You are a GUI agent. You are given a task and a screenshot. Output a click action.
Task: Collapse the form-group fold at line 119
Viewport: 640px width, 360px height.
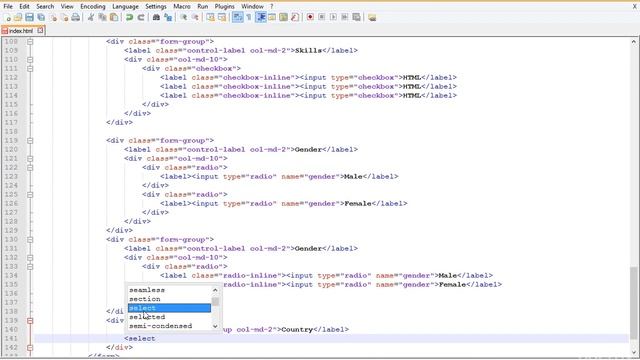(x=30, y=140)
